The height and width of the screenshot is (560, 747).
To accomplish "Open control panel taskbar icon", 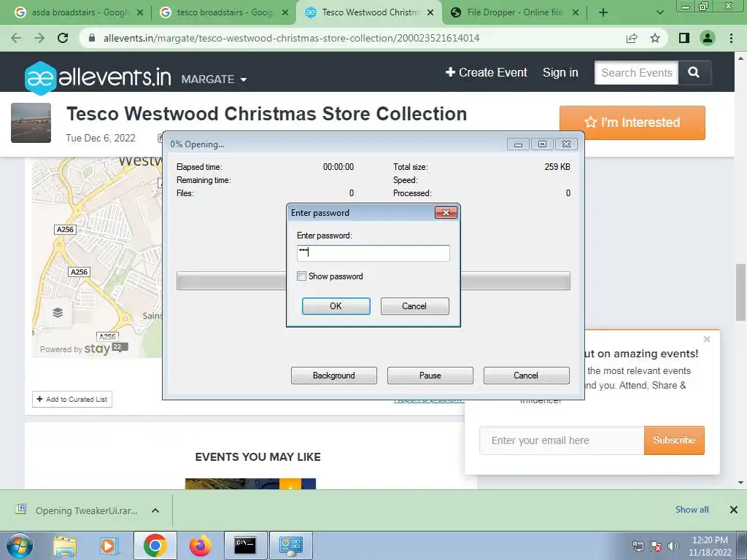I will point(290,545).
